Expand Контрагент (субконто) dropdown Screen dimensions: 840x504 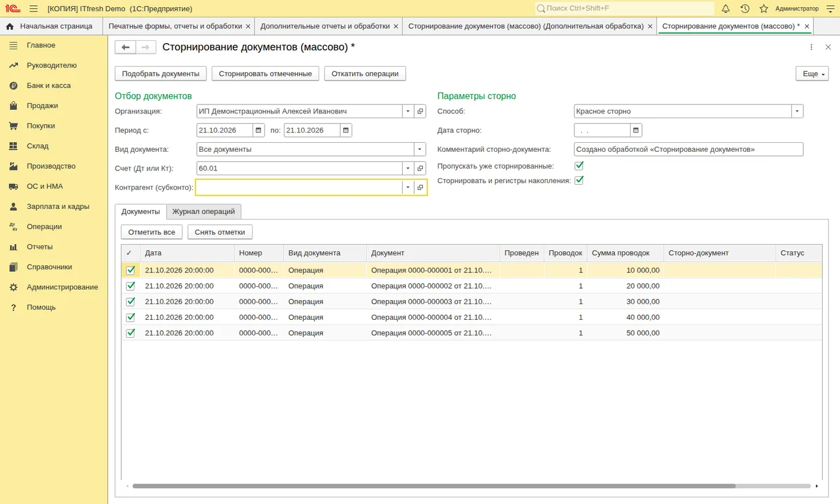[x=408, y=188]
